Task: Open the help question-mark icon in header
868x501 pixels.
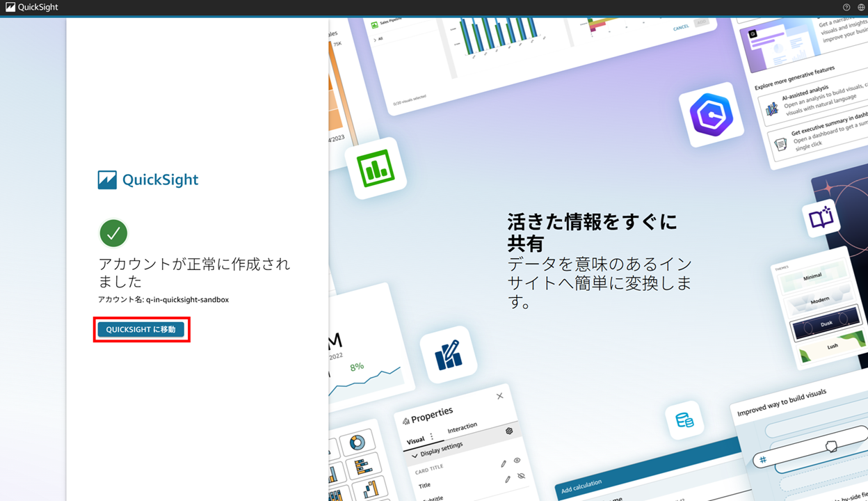Action: tap(846, 7)
